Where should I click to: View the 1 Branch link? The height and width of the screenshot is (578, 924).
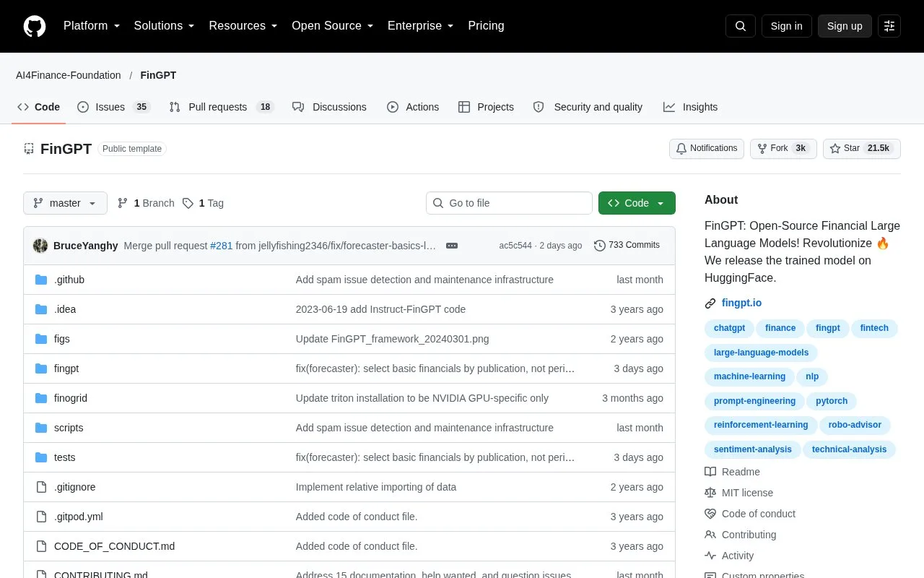pyautogui.click(x=145, y=203)
